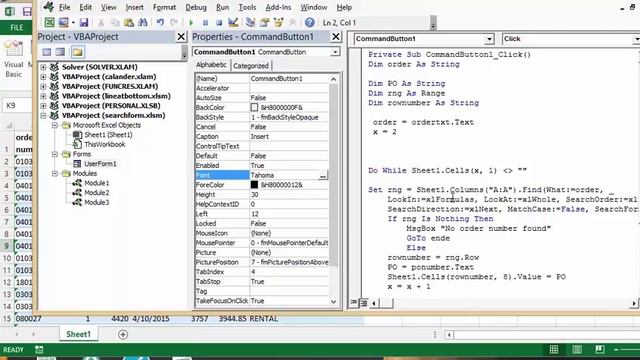This screenshot has height=360, width=640.
Task: Open the object dropdown showing CommandButton1 in code window
Action: pos(489,39)
